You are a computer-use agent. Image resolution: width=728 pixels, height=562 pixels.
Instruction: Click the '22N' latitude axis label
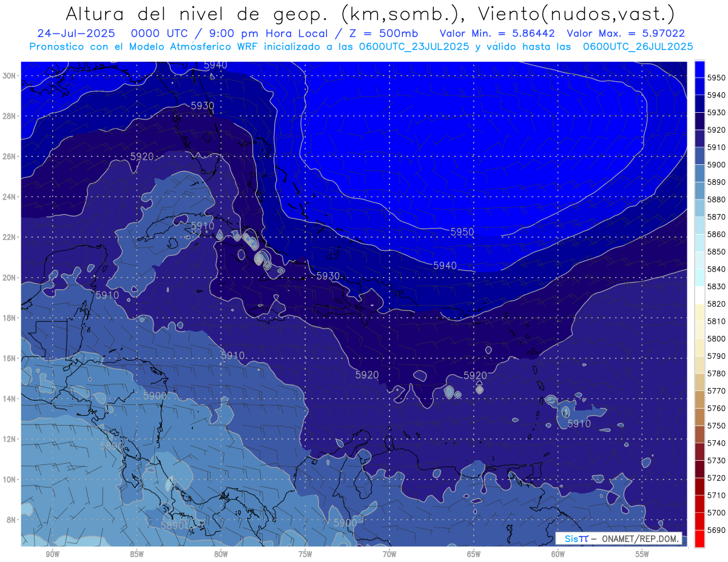tap(10, 237)
